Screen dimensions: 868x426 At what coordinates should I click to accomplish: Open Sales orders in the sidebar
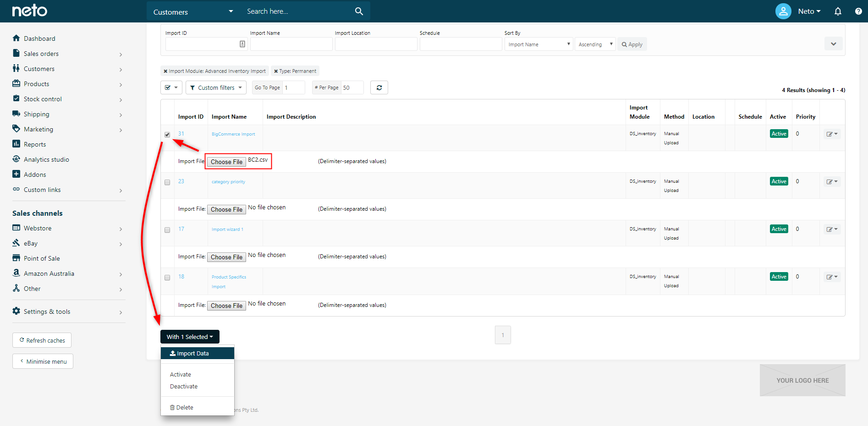pos(68,54)
